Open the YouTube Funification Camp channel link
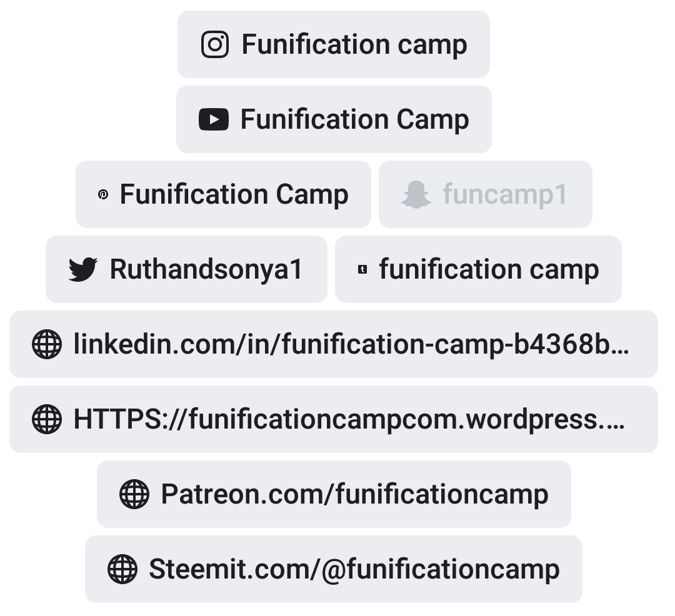 pyautogui.click(x=355, y=119)
